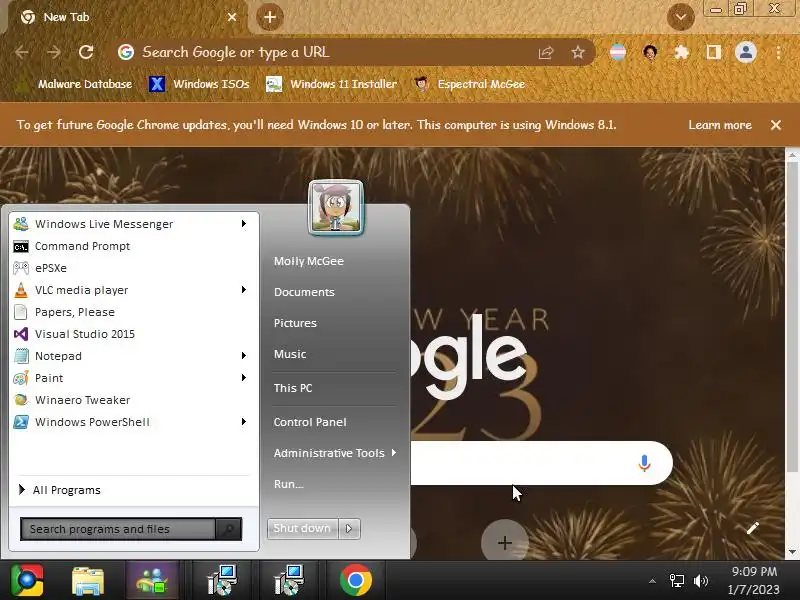Open Pictures from Start menu
The image size is (800, 600).
point(295,323)
